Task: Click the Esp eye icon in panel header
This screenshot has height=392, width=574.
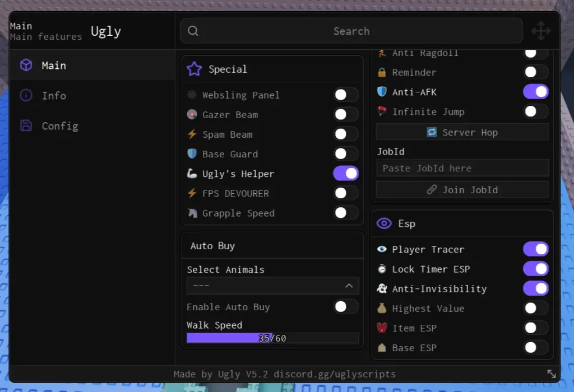Action: [x=383, y=223]
